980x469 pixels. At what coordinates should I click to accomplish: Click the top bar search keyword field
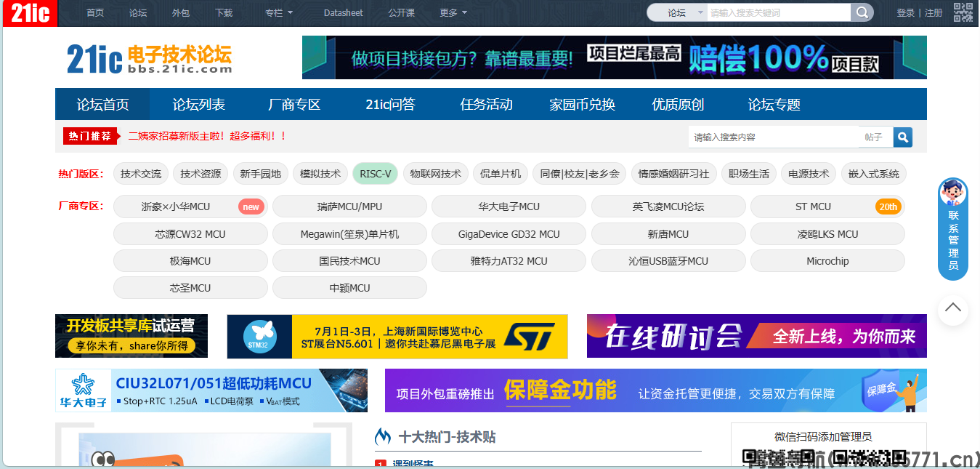[779, 12]
